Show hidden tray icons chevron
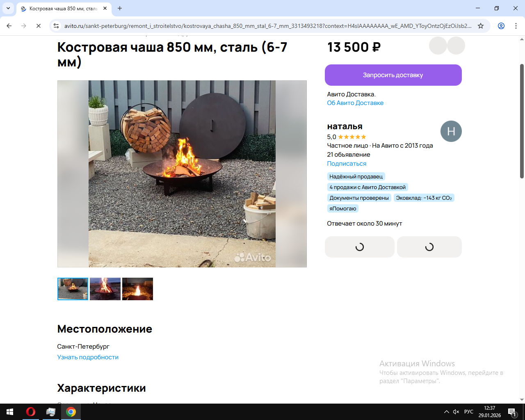Screen dimensions: 525x420 tap(446, 412)
